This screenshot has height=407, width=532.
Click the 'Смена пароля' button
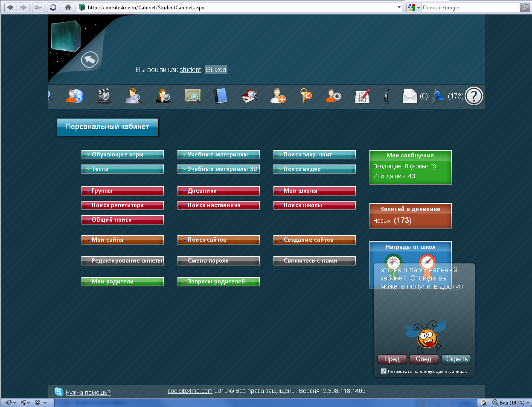218,261
